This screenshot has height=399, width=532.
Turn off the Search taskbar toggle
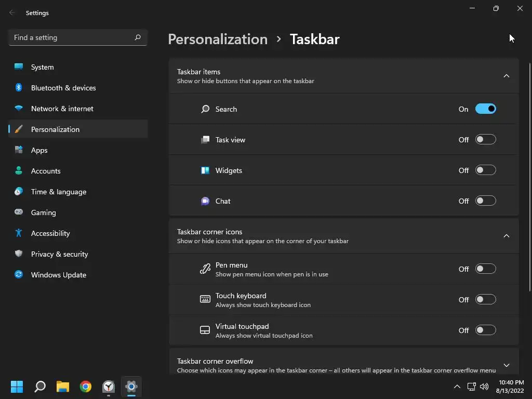[485, 109]
